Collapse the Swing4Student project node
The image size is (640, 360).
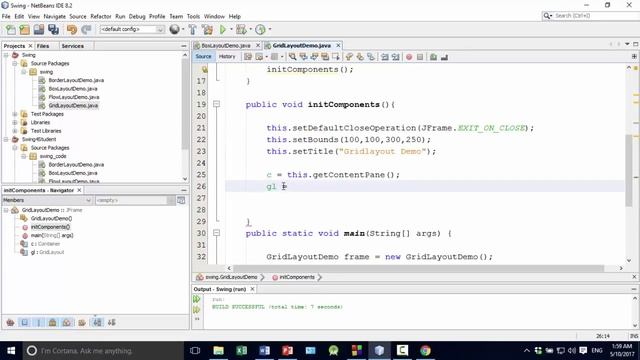click(x=6, y=140)
